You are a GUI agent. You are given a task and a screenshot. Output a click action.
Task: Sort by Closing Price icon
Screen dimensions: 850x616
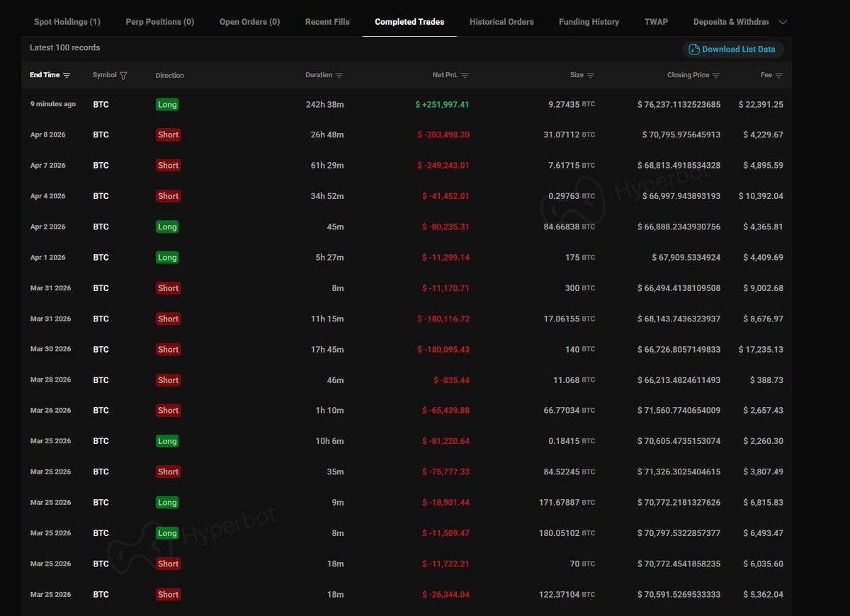click(x=716, y=75)
